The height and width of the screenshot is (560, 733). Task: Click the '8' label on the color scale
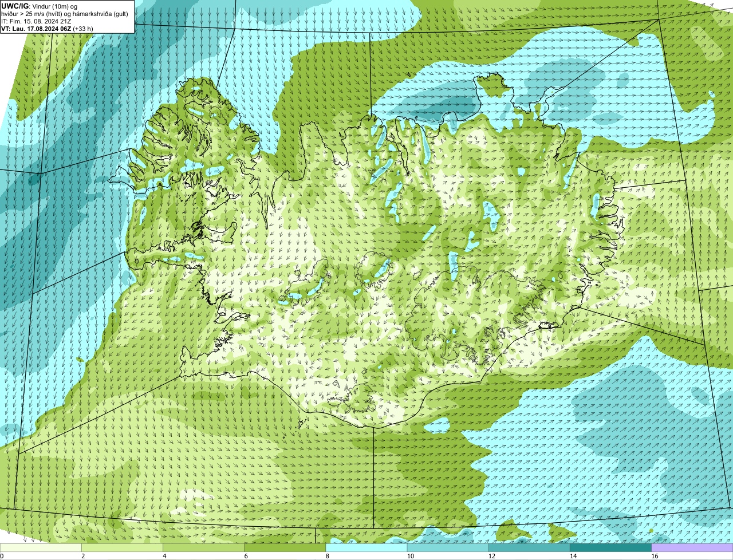point(327,556)
